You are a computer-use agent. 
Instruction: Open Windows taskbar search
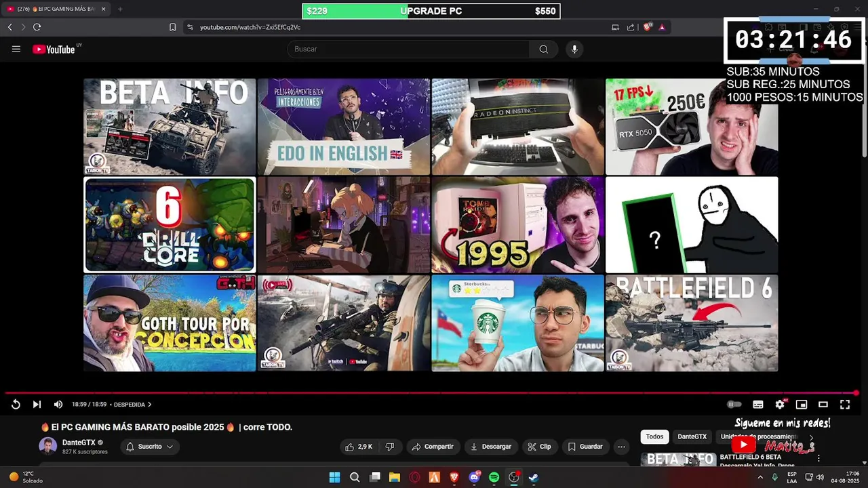[x=355, y=477]
